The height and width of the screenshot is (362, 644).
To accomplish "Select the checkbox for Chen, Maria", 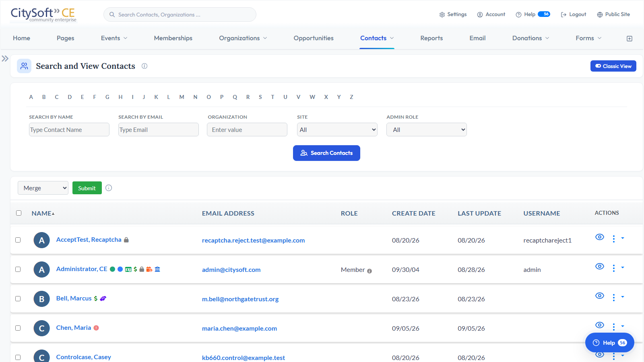I will (x=18, y=328).
